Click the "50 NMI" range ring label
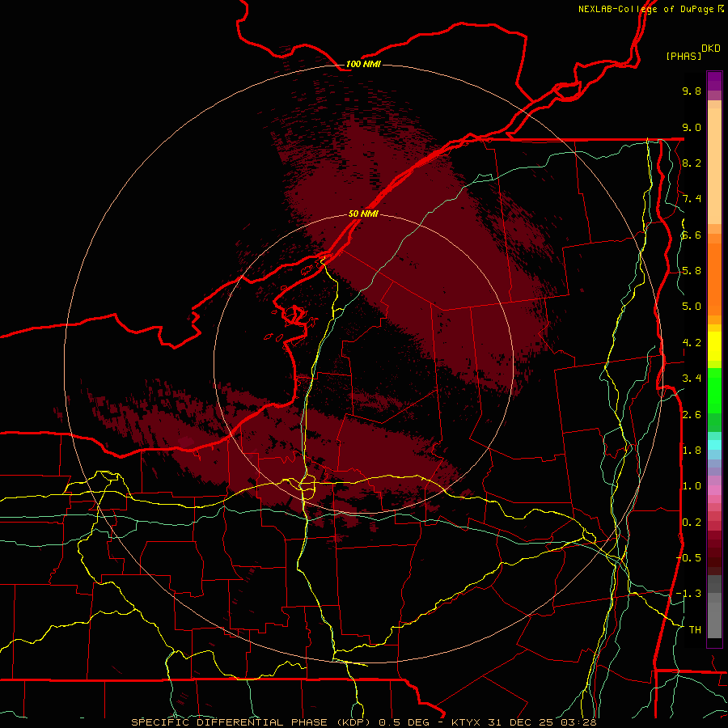The height and width of the screenshot is (728, 728). [x=363, y=214]
